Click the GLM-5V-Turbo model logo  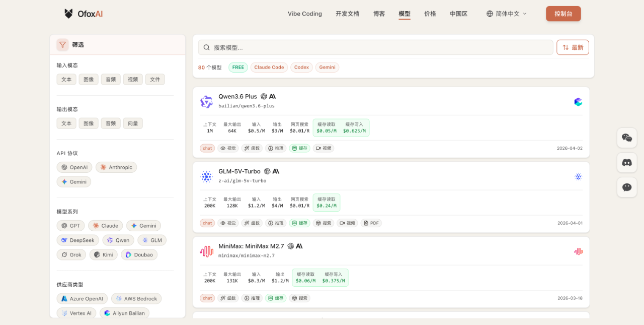click(206, 176)
